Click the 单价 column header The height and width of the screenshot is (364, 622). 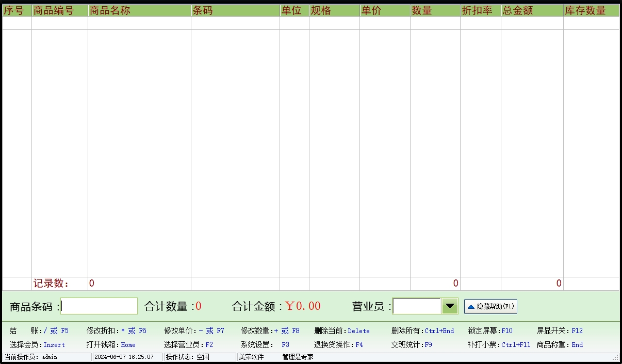click(x=385, y=11)
